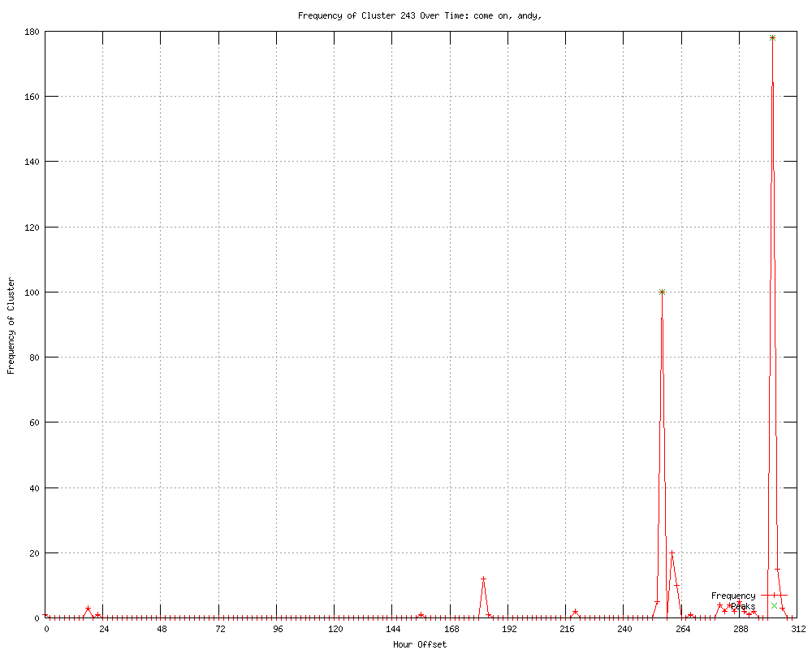
Task: Click the green peak marker at frequency 100
Action: click(662, 292)
